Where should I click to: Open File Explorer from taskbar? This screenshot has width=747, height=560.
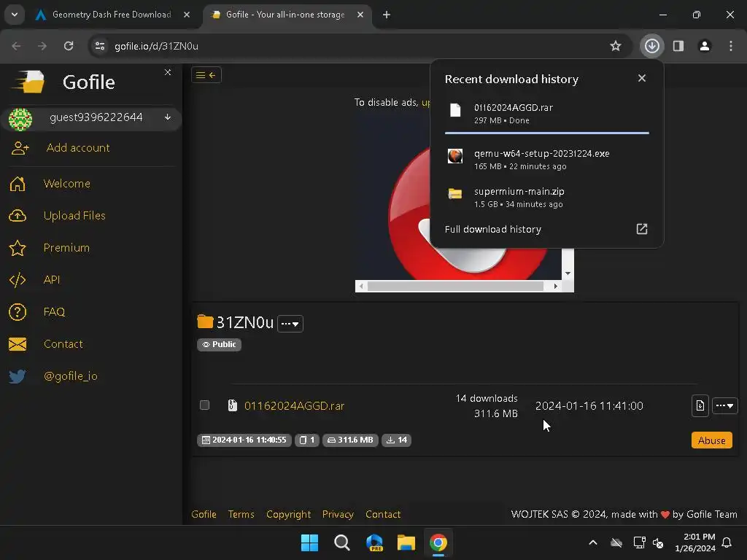pos(406,542)
